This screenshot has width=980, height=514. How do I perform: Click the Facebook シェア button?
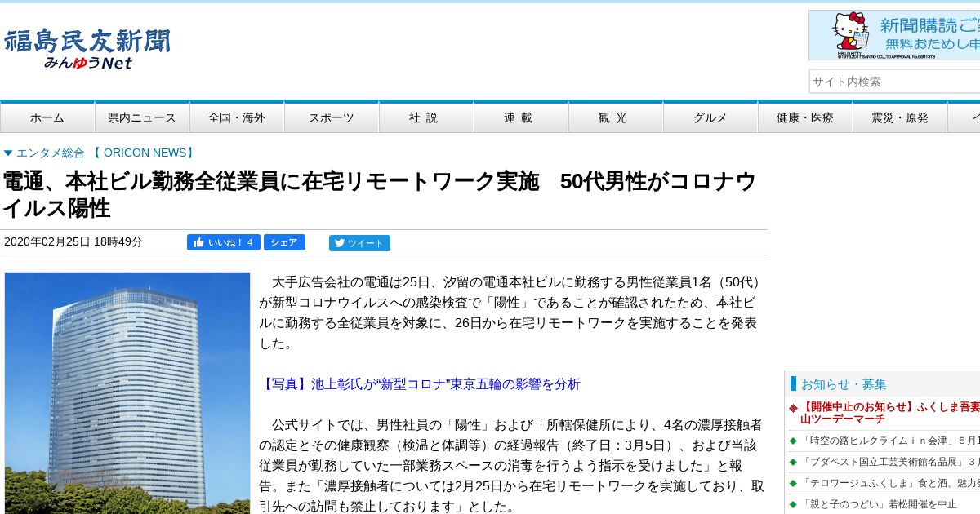click(284, 242)
